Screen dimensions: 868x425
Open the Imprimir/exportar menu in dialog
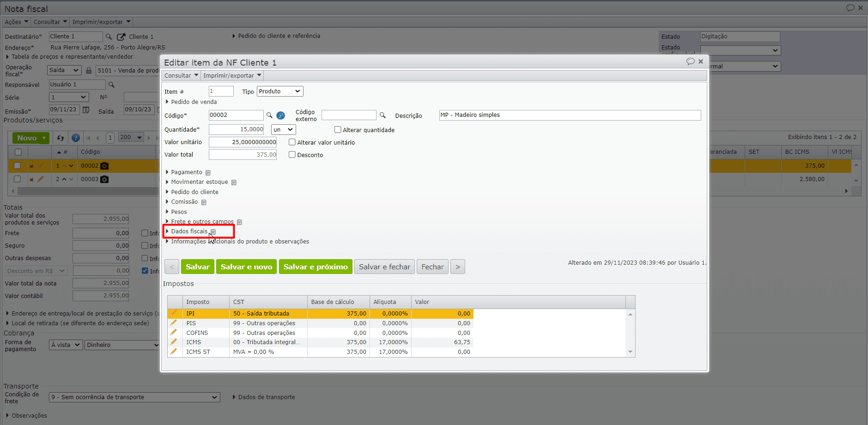coord(232,75)
